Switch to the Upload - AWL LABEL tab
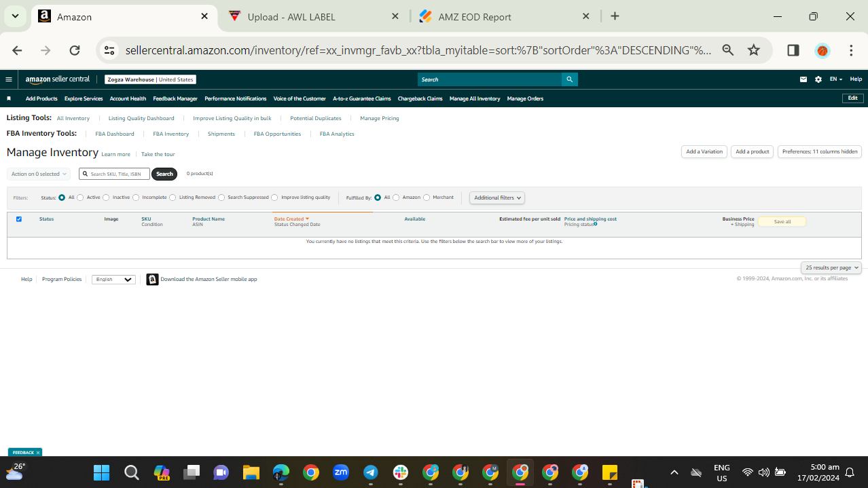The width and height of the screenshot is (868, 488). (291, 16)
